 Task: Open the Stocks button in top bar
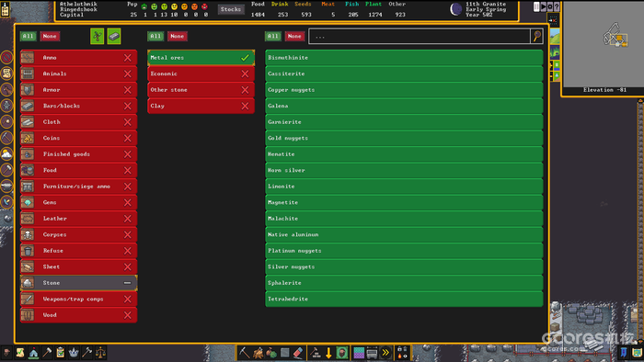click(231, 9)
